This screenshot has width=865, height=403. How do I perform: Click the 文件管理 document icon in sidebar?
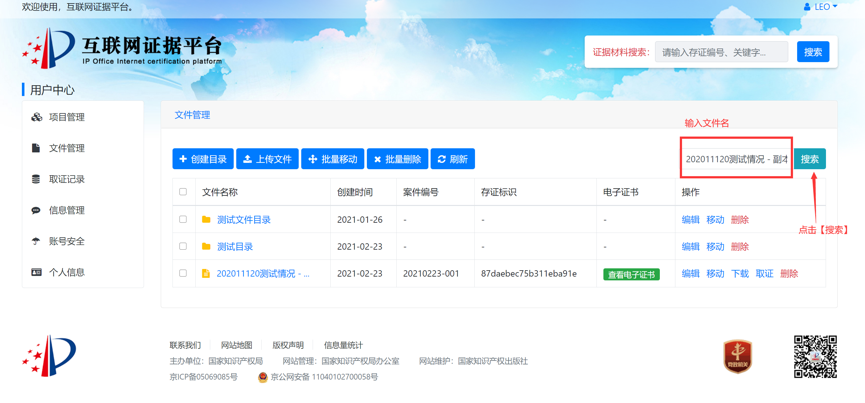36,148
